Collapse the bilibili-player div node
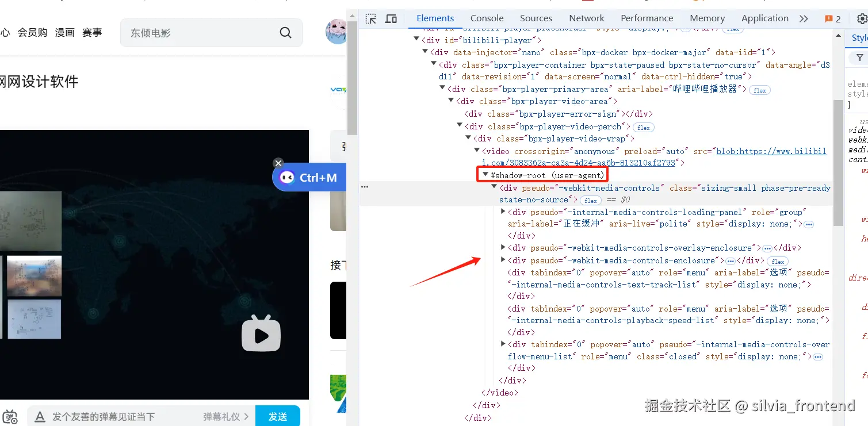 416,40
